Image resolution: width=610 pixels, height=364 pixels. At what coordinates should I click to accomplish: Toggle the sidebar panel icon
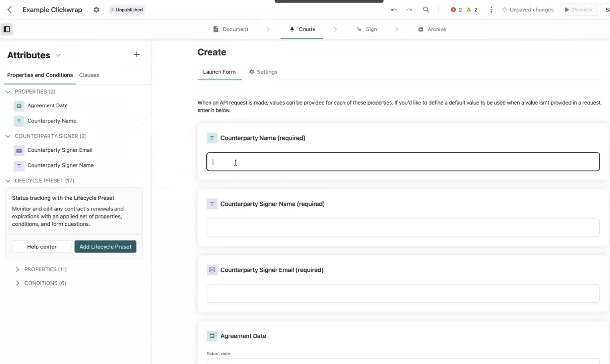[7, 29]
